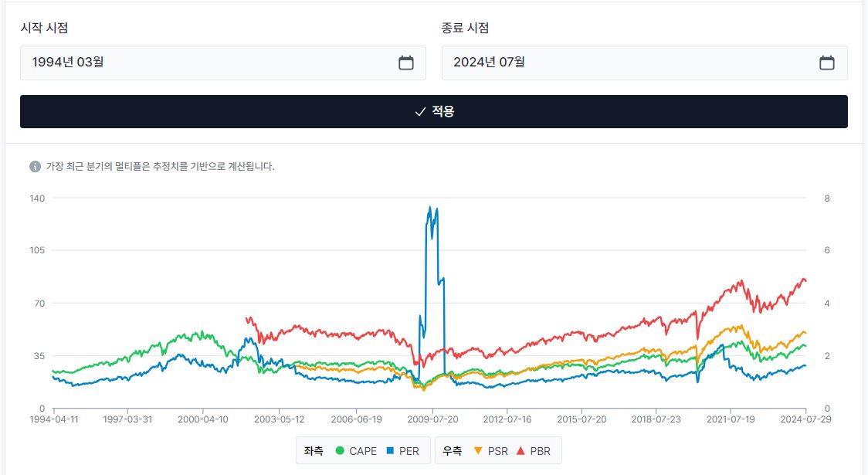Viewport: 868px width, 475px height.
Task: Click the 2009-07-20 x-axis date label
Action: [x=432, y=419]
